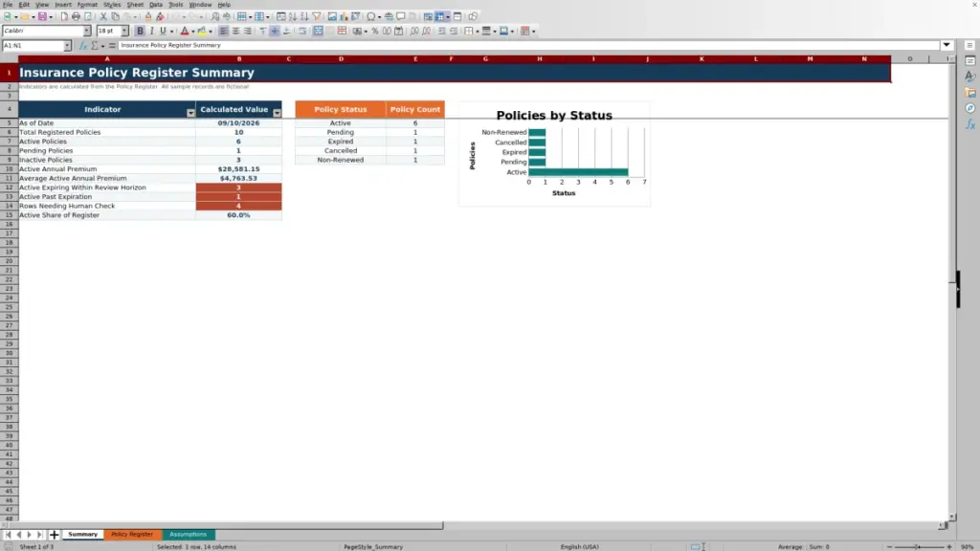Image resolution: width=980 pixels, height=551 pixels.
Task: Click the AutoFilter funnel icon
Action: pyautogui.click(x=317, y=17)
